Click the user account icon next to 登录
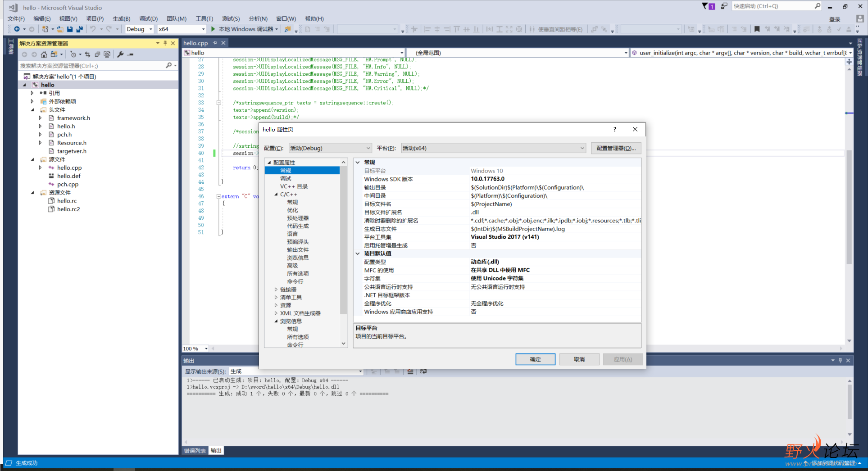This screenshot has height=471, width=868. [x=860, y=19]
